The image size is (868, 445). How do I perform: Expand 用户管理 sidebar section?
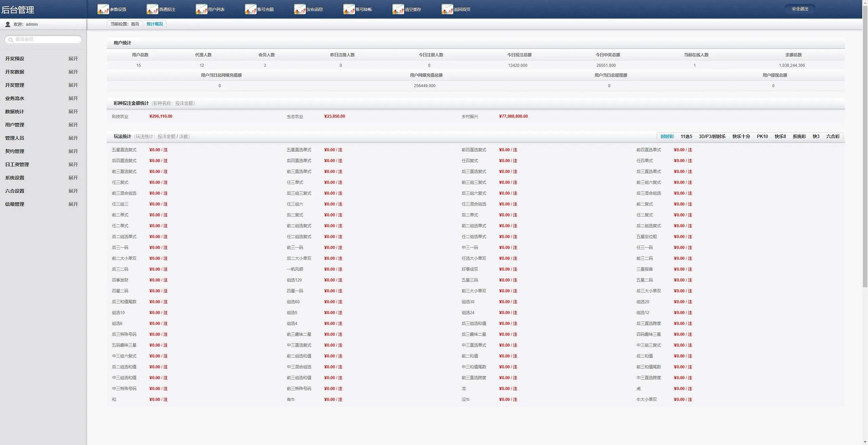coord(73,125)
